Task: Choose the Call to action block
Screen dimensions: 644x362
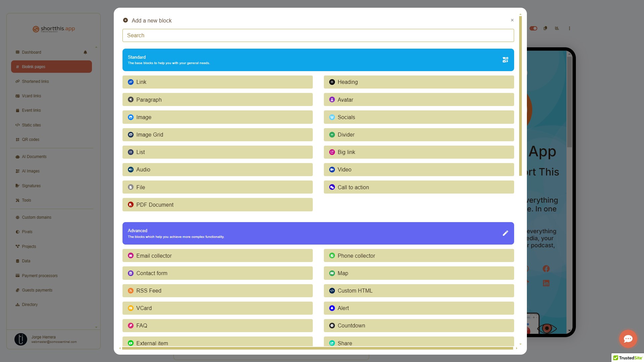Action: coord(418,187)
